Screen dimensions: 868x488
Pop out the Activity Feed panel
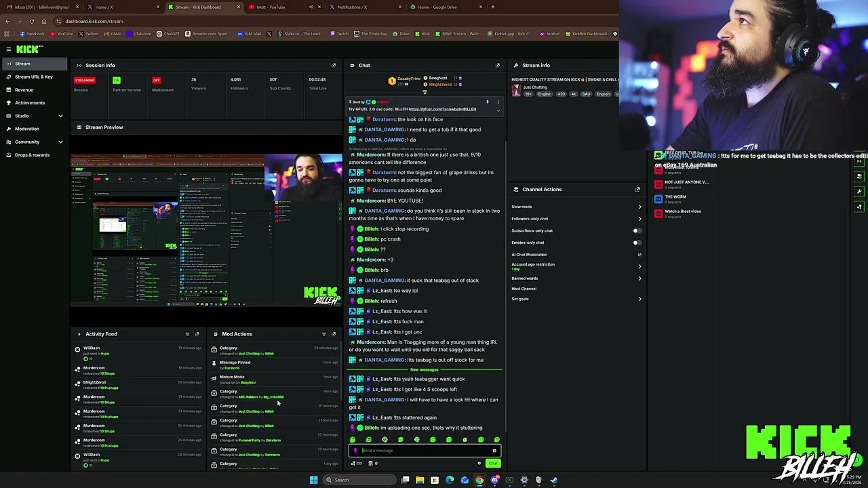click(197, 334)
